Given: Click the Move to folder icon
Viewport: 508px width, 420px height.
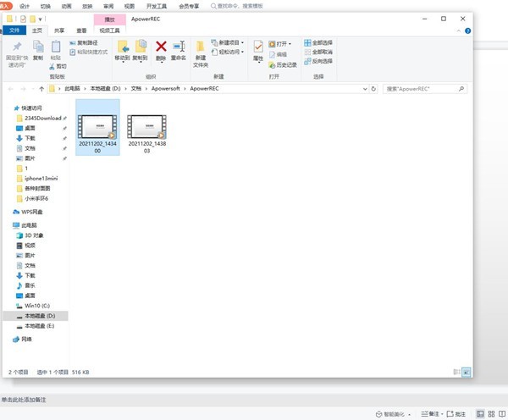Looking at the screenshot, I should (x=123, y=47).
